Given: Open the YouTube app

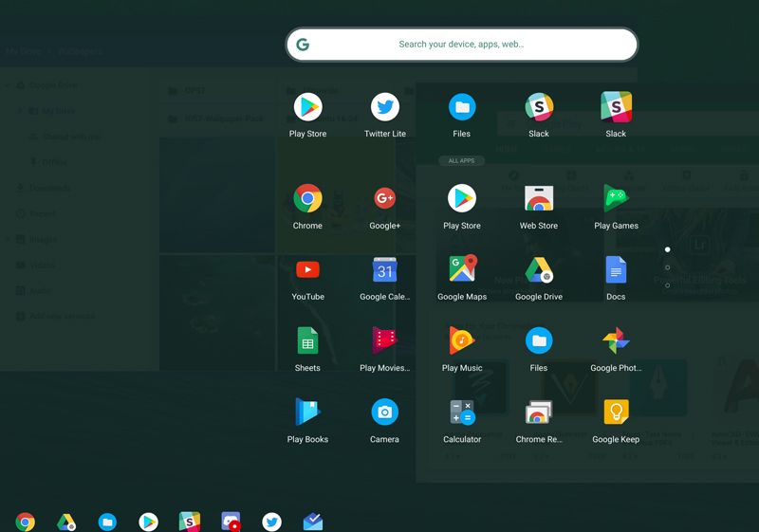Looking at the screenshot, I should click(x=307, y=270).
